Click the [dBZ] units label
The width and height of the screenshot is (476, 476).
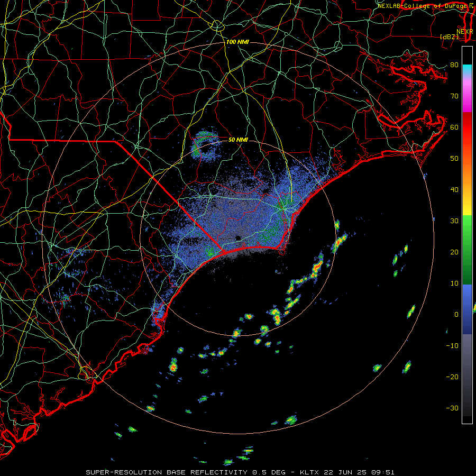click(449, 36)
